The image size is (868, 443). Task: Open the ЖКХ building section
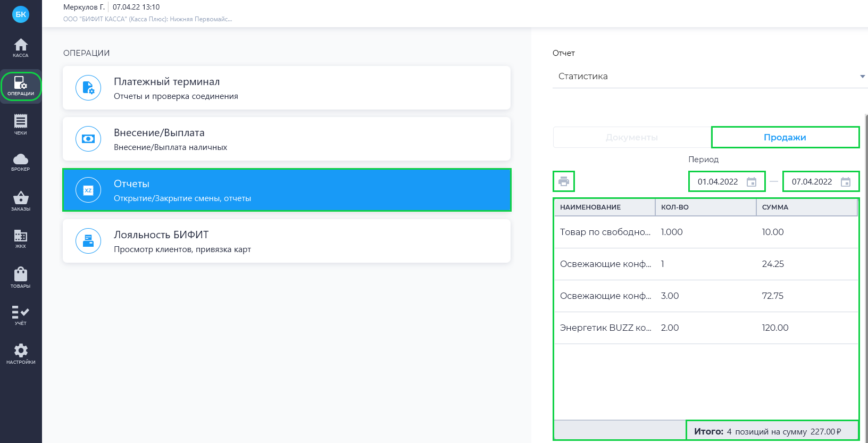coord(21,239)
